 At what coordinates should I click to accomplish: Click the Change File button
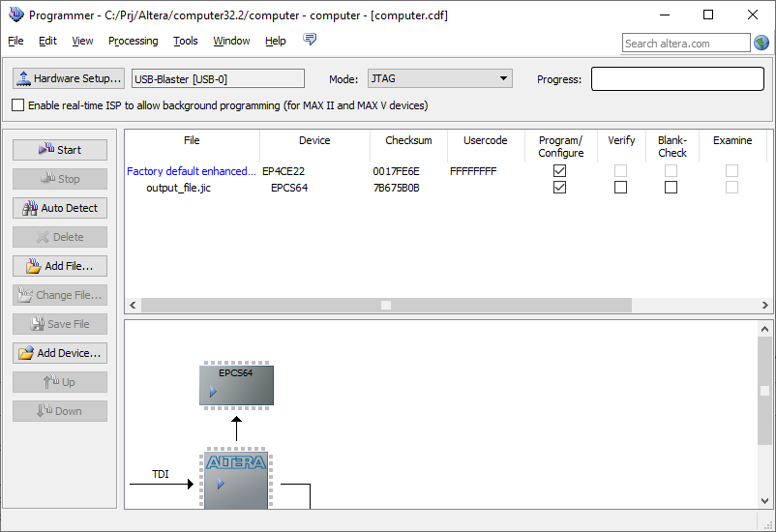(x=60, y=295)
